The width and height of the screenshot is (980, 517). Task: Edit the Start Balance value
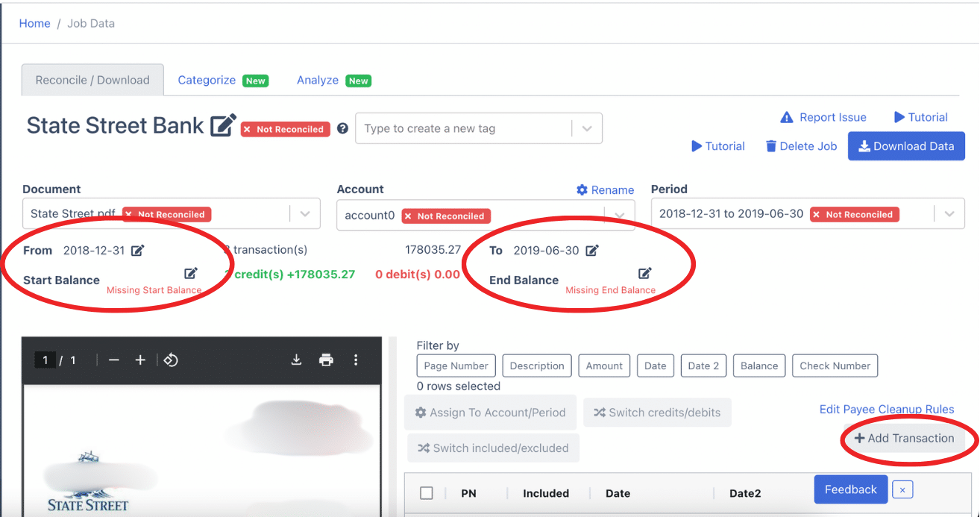pos(191,274)
